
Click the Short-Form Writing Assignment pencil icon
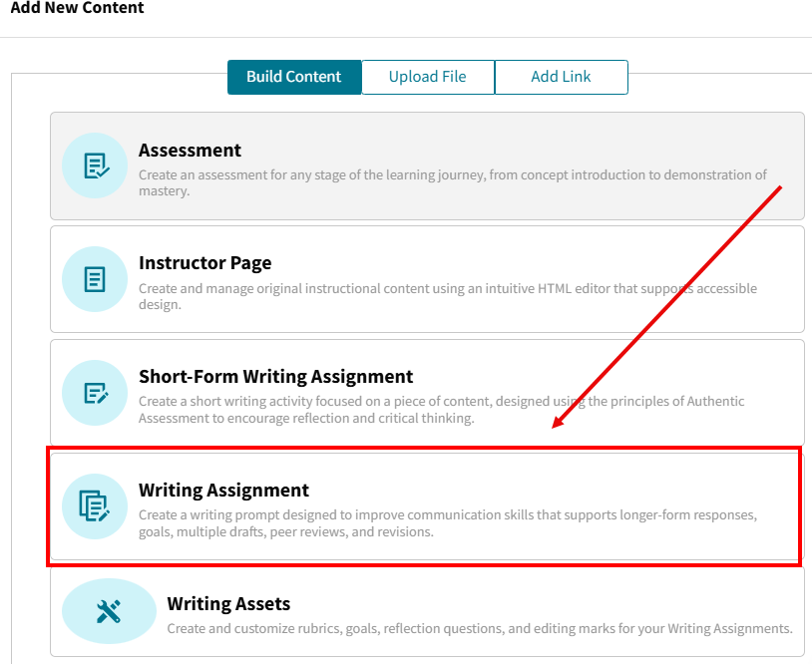96,393
